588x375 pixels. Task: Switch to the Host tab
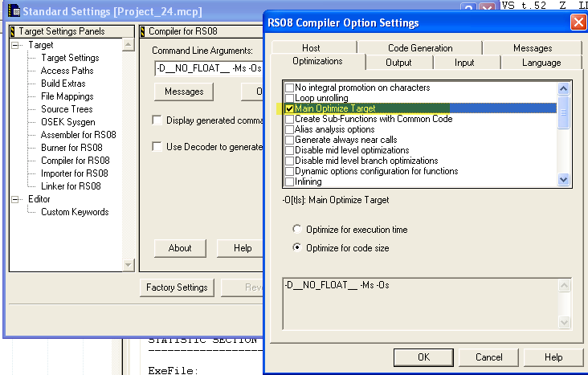(x=313, y=47)
